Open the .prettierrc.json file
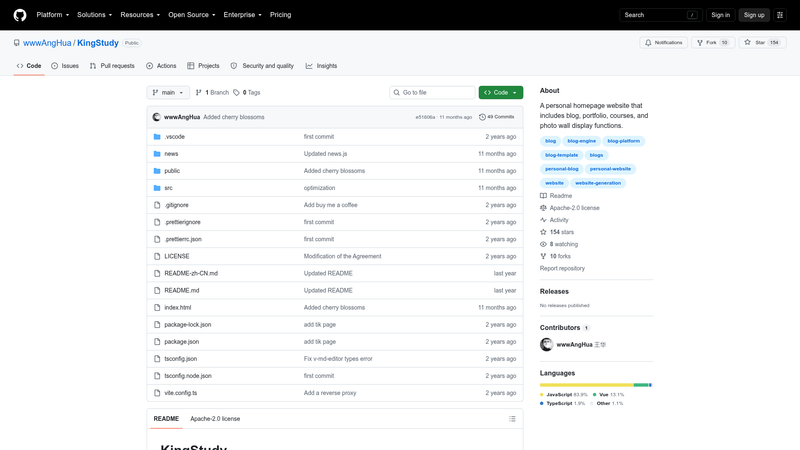The height and width of the screenshot is (450, 800). 183,239
